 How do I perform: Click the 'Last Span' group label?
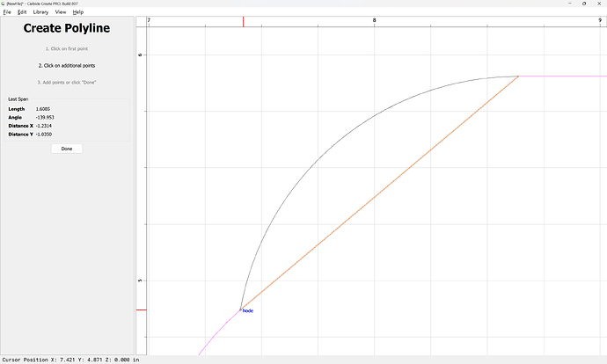coord(18,99)
